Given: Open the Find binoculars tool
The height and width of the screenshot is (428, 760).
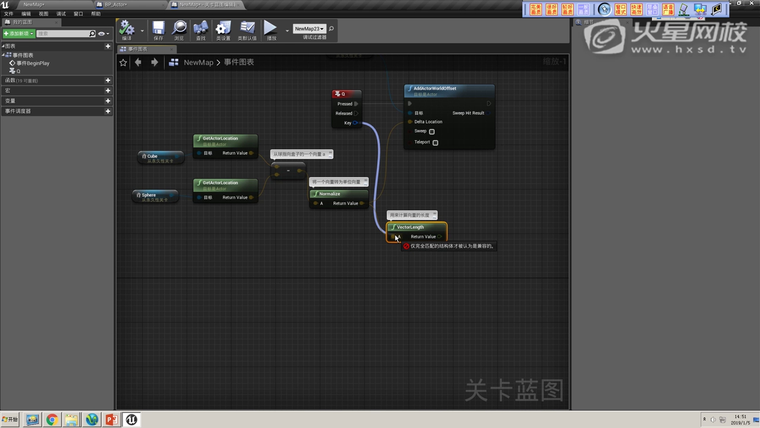Looking at the screenshot, I should (201, 29).
